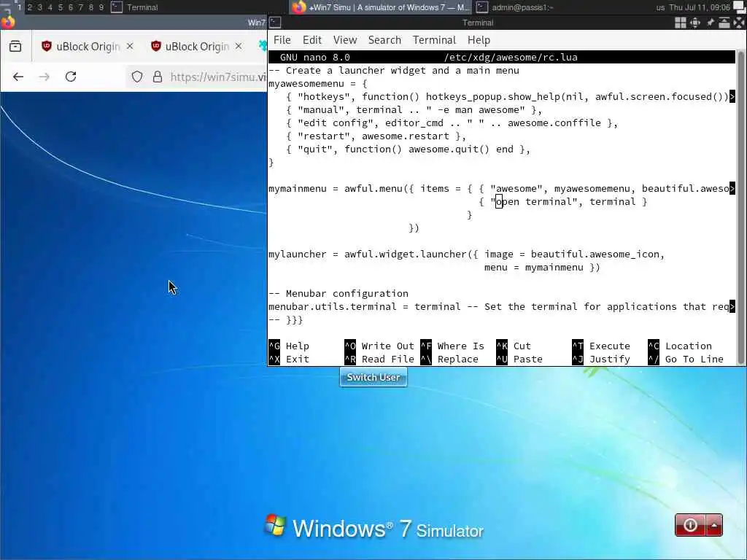The width and height of the screenshot is (747, 560).
Task: Click the ^T Execute shortcut label
Action: (601, 346)
